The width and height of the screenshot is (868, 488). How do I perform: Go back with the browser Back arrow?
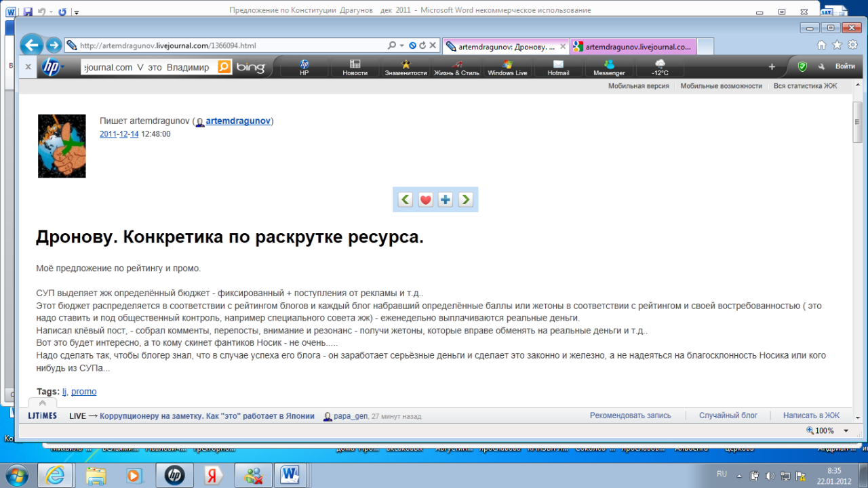pos(31,45)
